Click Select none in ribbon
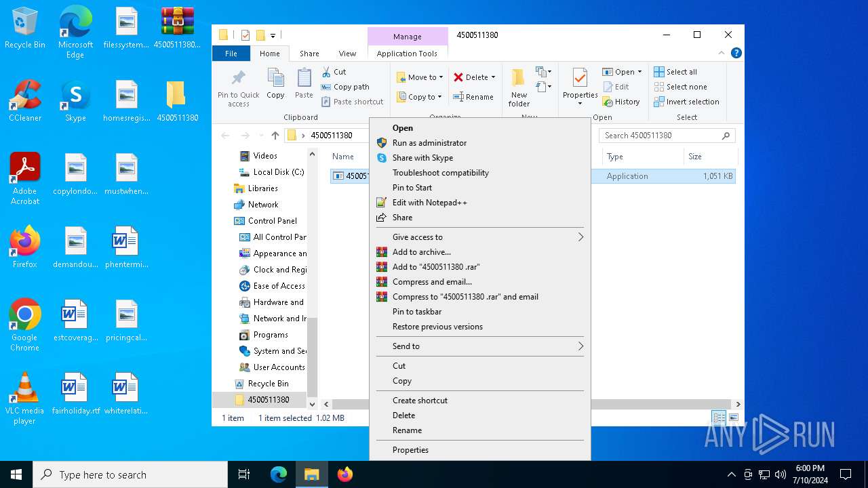The width and height of the screenshot is (868, 488). click(x=680, y=87)
